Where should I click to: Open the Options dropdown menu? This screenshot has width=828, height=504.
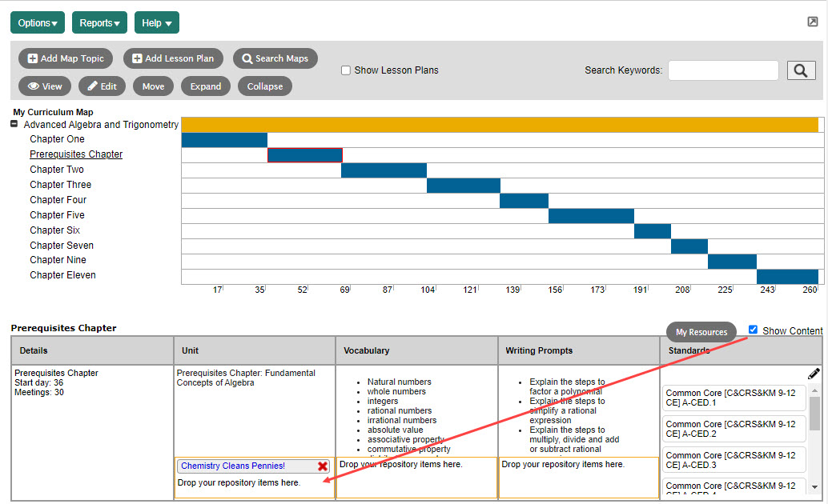coord(38,22)
